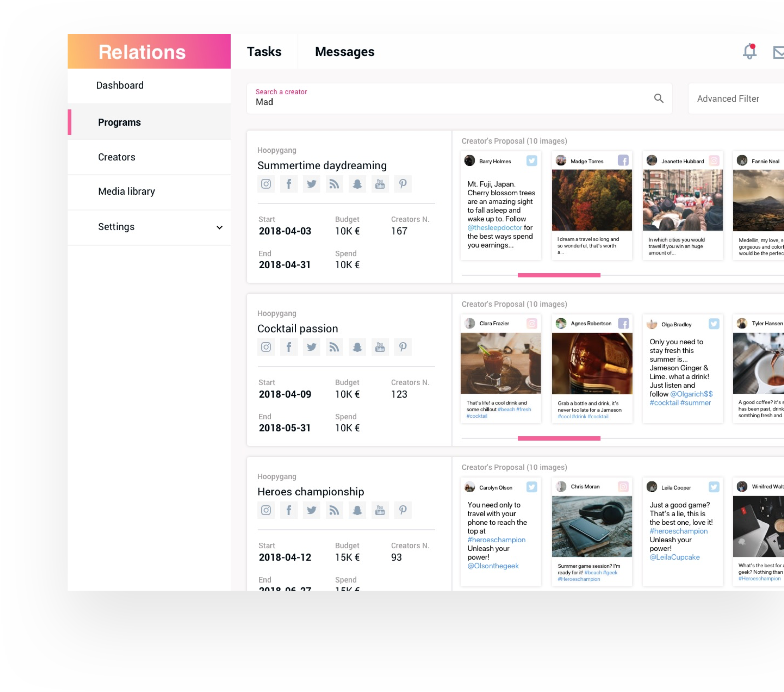Expand the Settings chevron in sidebar
The image size is (784, 692).
coord(219,227)
